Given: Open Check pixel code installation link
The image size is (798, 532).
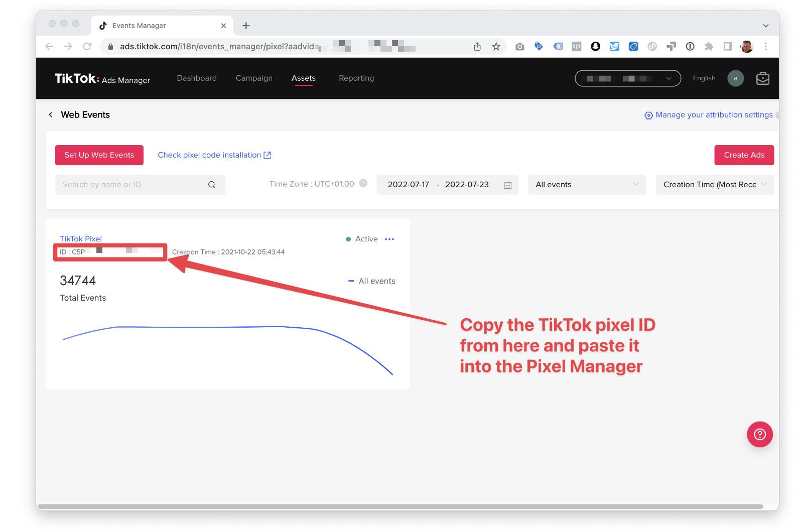Looking at the screenshot, I should [214, 155].
